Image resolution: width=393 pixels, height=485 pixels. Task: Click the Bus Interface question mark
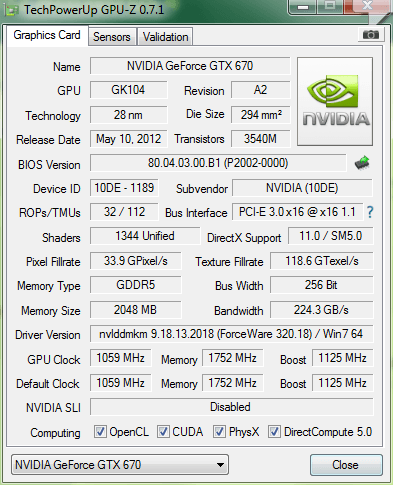tap(370, 212)
